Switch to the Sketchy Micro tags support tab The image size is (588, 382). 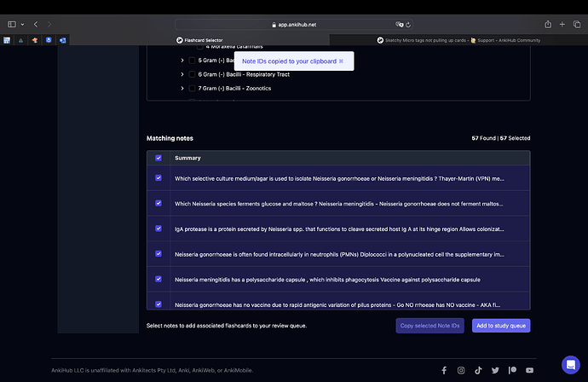coord(458,40)
